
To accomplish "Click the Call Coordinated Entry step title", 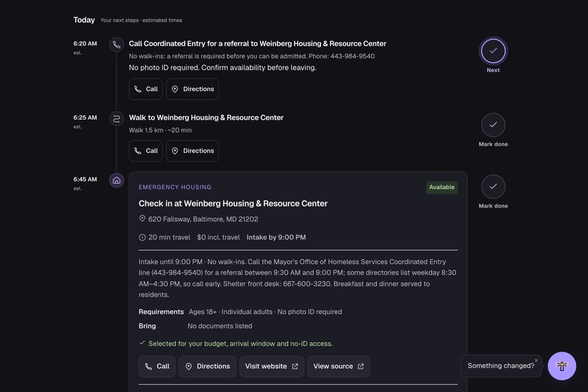I will 258,44.
